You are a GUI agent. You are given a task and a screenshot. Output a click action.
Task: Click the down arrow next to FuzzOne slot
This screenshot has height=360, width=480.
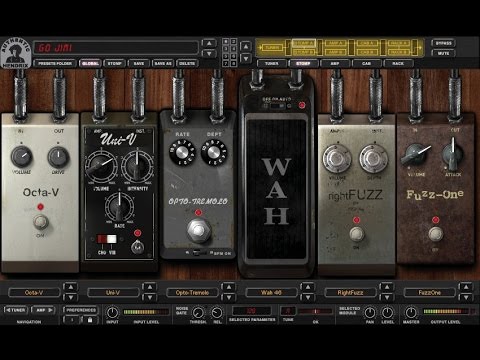coord(466,297)
